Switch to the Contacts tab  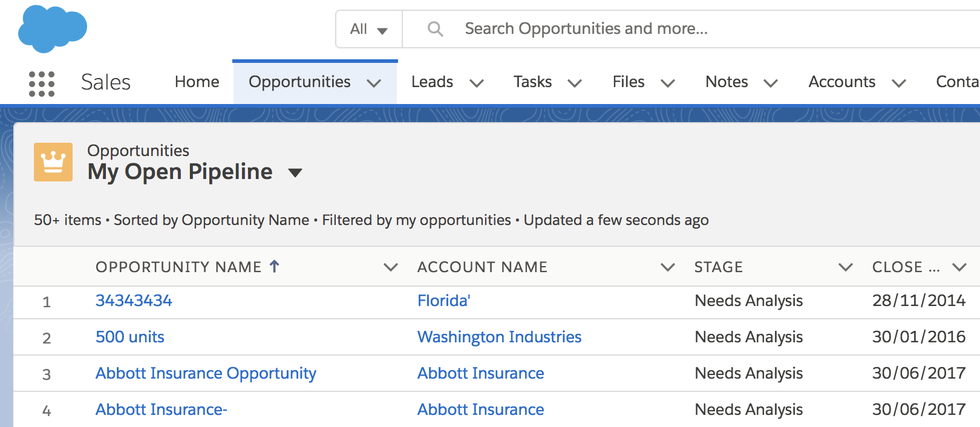[x=958, y=82]
